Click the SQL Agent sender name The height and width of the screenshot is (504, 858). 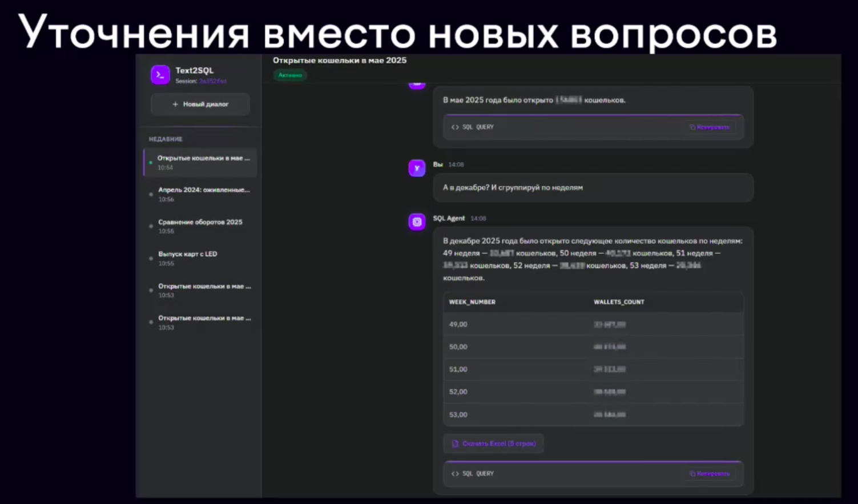(449, 219)
